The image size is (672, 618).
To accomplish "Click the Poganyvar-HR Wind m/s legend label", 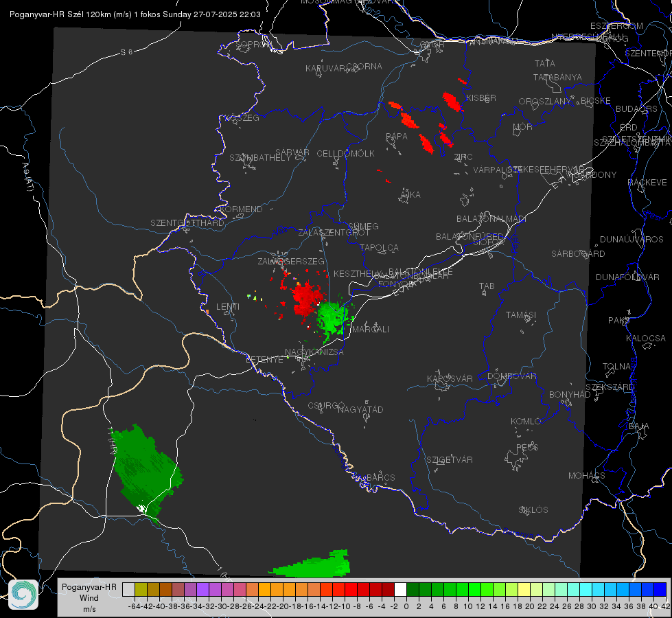I will 89,597.
